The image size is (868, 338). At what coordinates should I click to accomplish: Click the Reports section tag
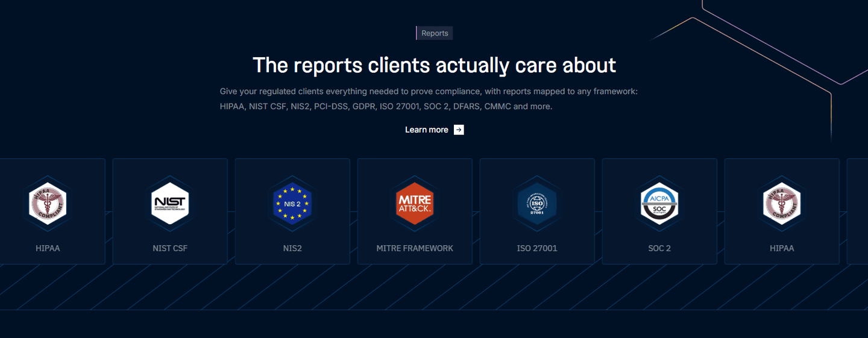[x=435, y=33]
